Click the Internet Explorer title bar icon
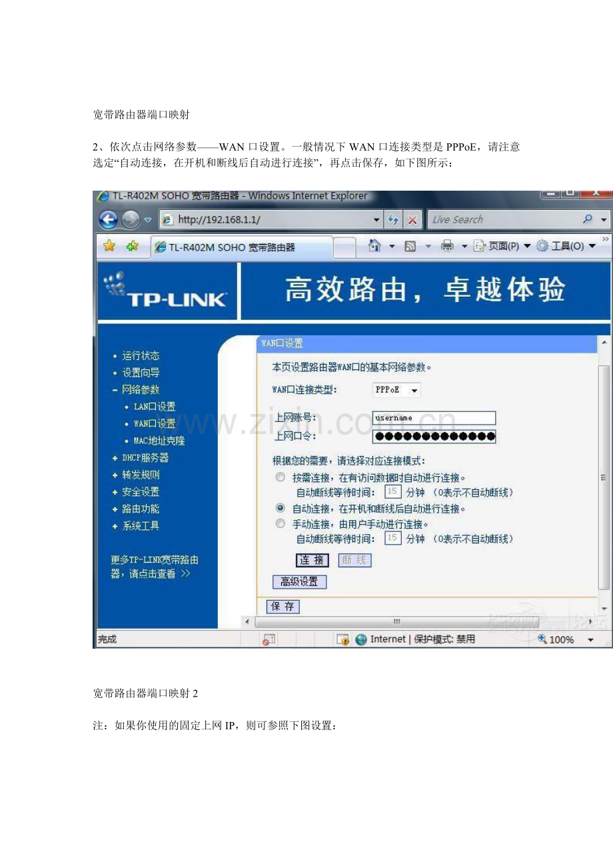This screenshot has width=613, height=868. [x=103, y=196]
